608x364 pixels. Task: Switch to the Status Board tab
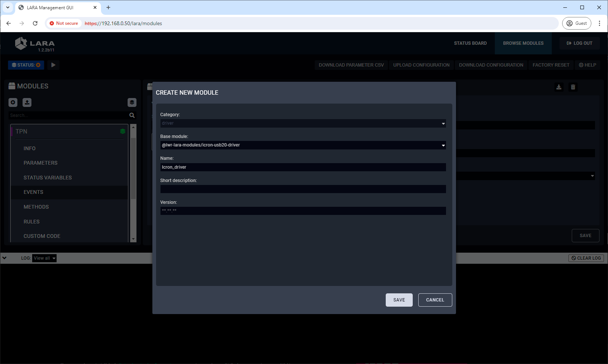pos(470,43)
